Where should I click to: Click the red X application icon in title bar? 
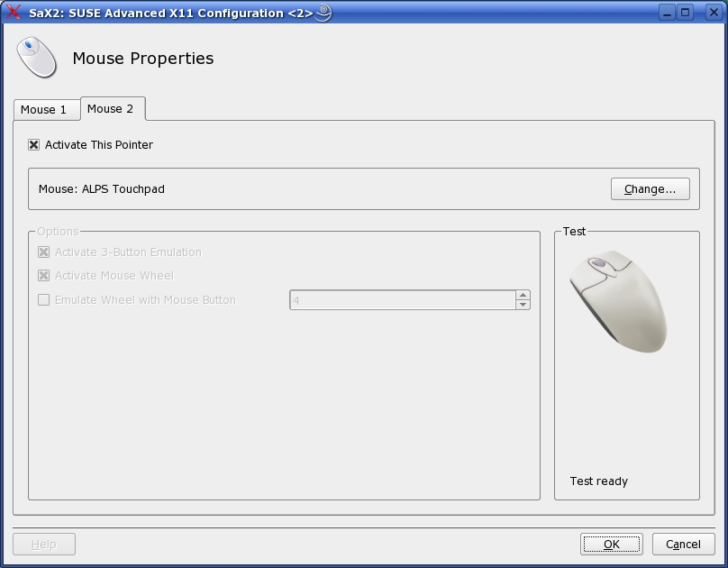[14, 12]
